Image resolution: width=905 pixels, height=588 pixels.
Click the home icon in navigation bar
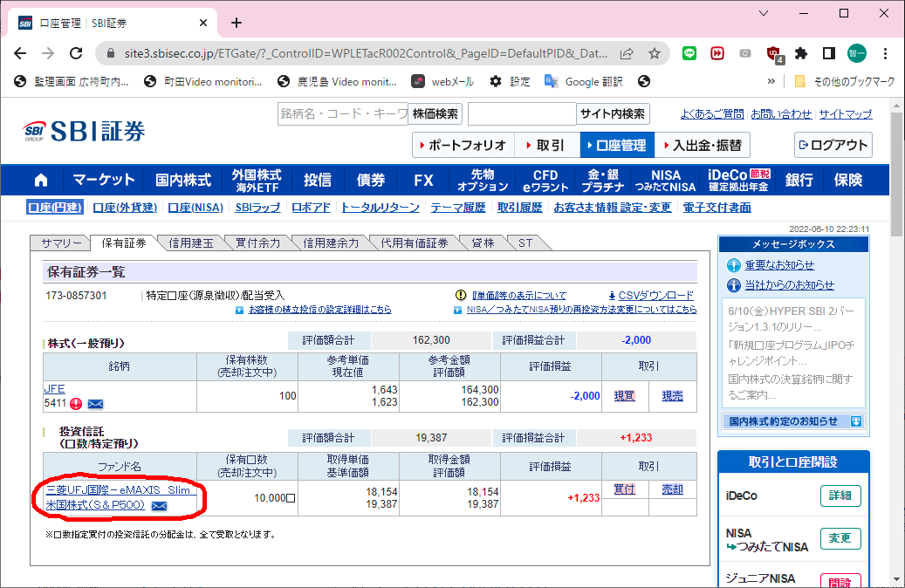click(x=41, y=181)
